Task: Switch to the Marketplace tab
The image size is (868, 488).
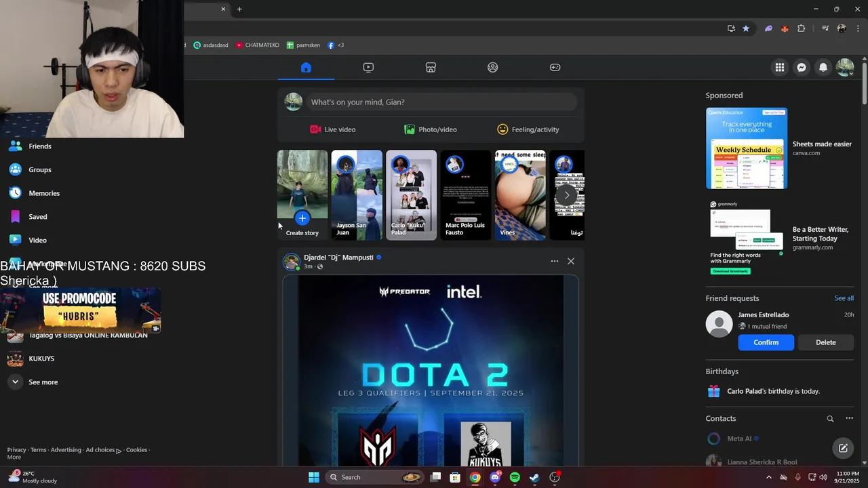Action: (431, 67)
